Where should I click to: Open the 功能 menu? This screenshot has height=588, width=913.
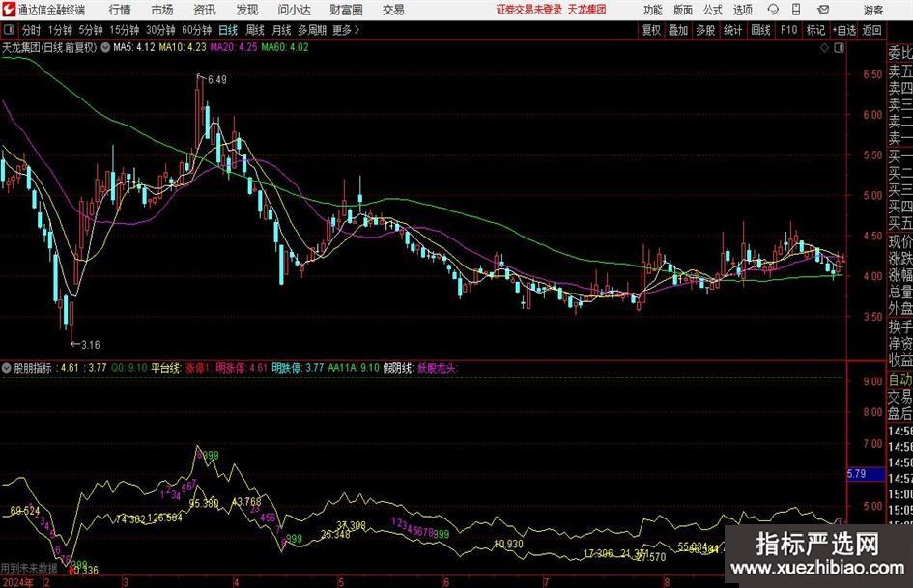click(x=653, y=10)
